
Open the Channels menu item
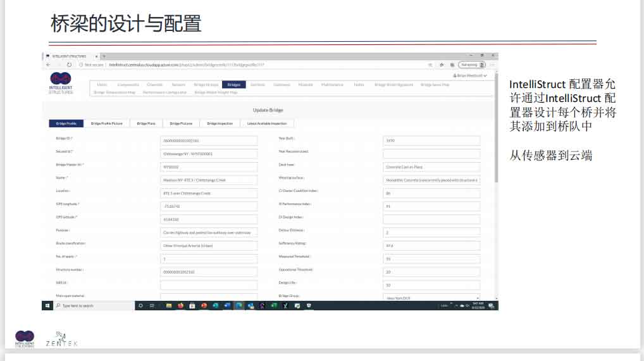(x=155, y=84)
